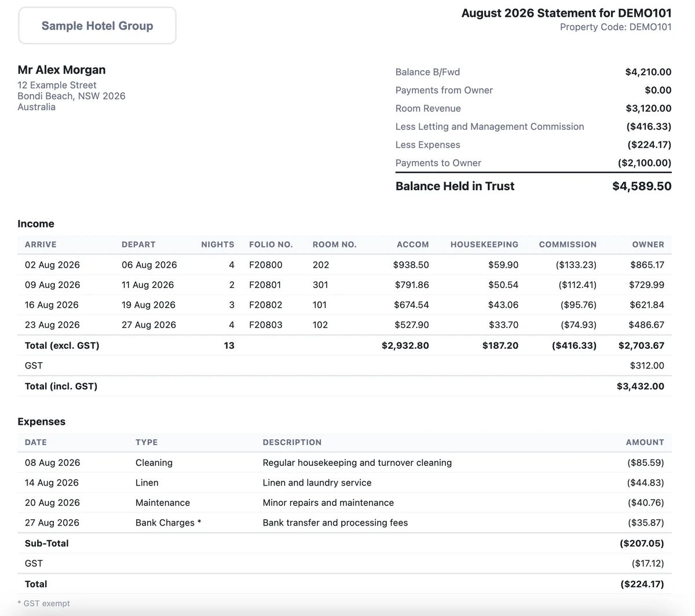Select departure date 11 Aug 2026
The image size is (695, 616).
click(148, 285)
